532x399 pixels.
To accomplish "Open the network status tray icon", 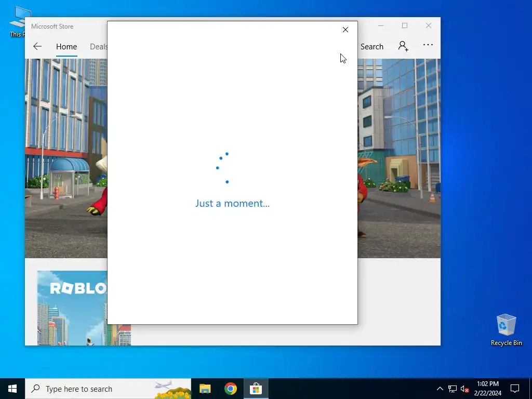I will click(453, 389).
